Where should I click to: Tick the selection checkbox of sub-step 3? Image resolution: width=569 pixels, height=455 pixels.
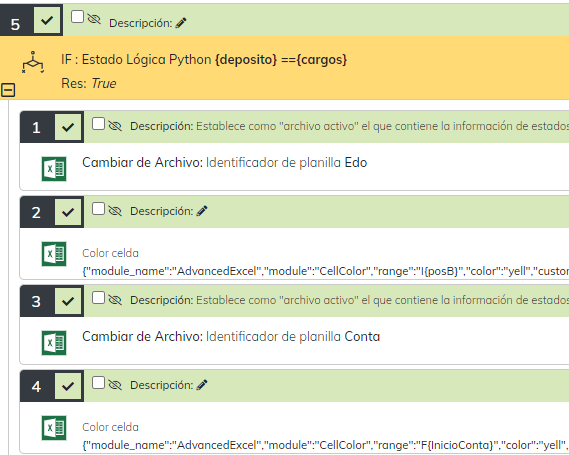tap(98, 298)
